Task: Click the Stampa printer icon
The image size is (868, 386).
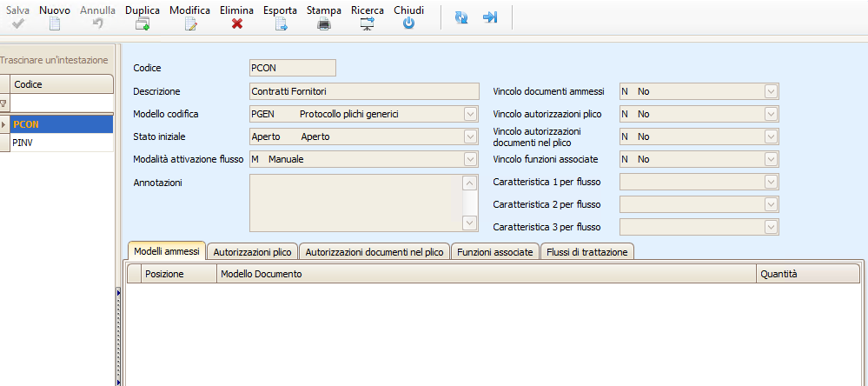Action: coord(324,24)
